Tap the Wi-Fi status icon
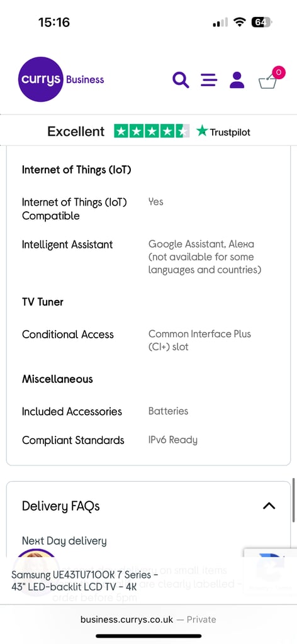297x644 pixels. (x=238, y=22)
